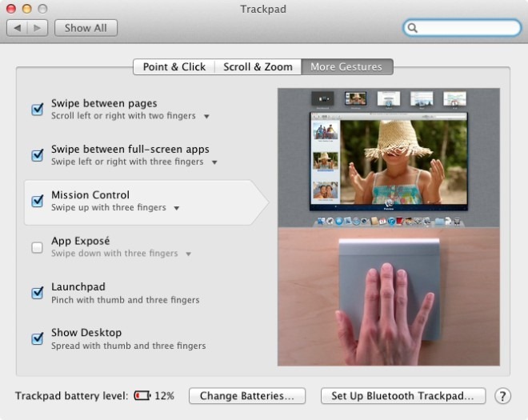This screenshot has height=420, width=528.
Task: Close the Trackpad window with red button
Action: click(x=11, y=9)
